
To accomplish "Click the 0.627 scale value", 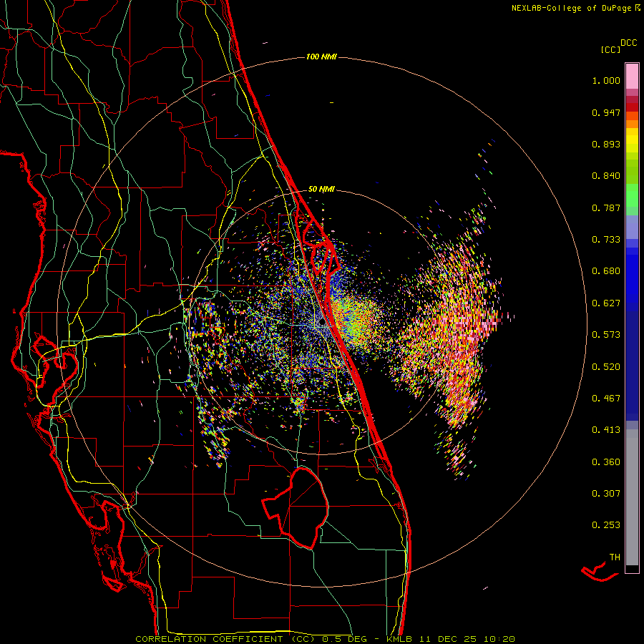I will coord(606,303).
